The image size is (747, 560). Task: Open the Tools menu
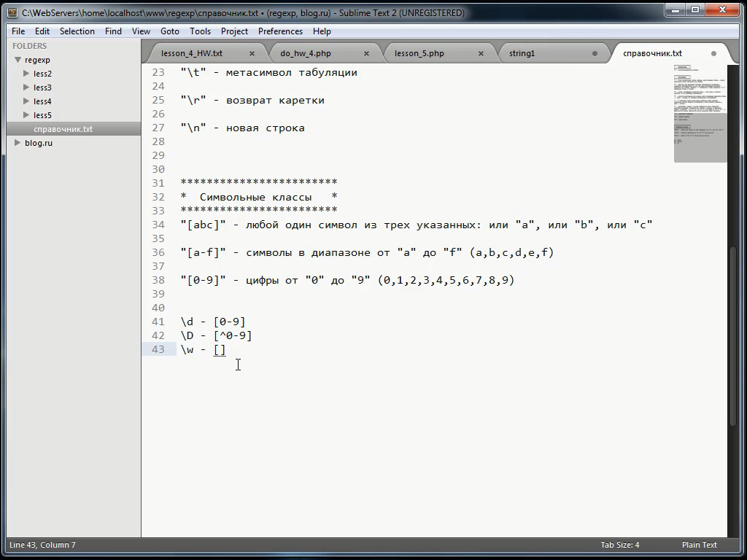200,31
